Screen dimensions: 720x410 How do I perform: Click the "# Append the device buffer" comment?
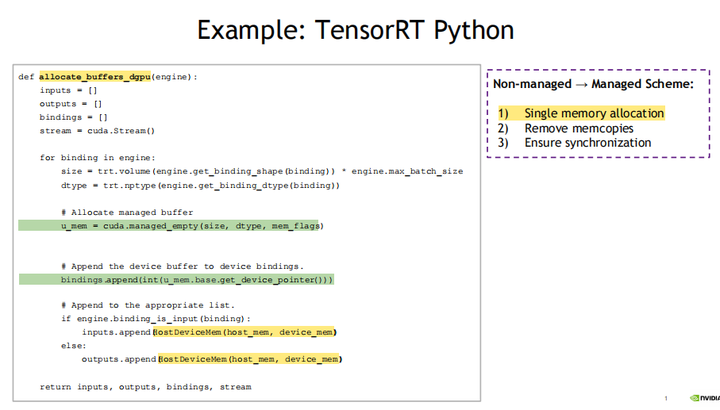pos(182,266)
